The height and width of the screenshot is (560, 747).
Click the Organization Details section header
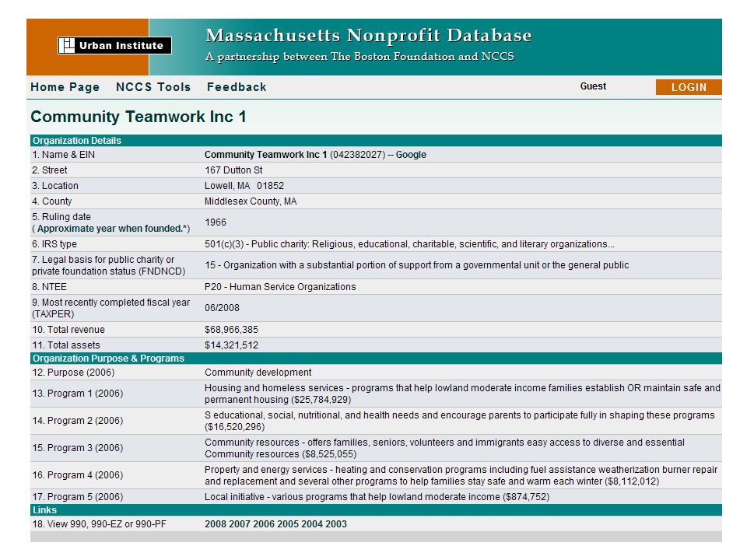376,141
